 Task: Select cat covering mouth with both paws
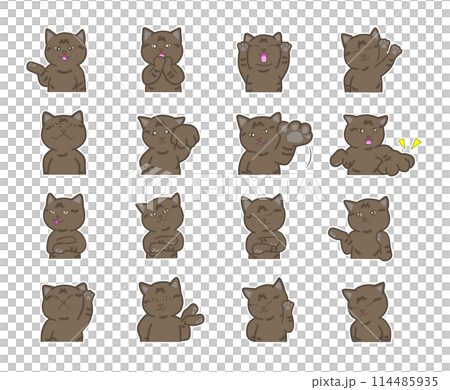click(162, 60)
